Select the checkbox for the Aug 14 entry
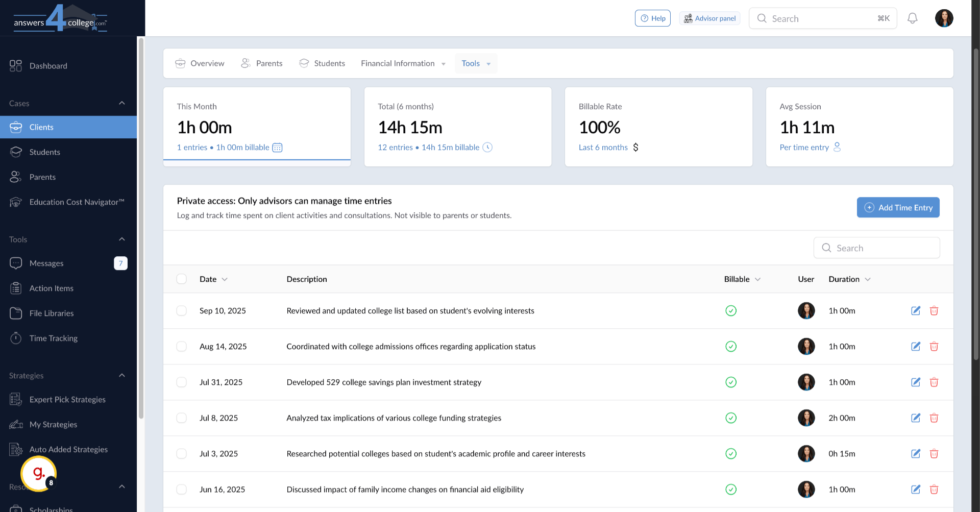The height and width of the screenshot is (512, 980). click(181, 346)
